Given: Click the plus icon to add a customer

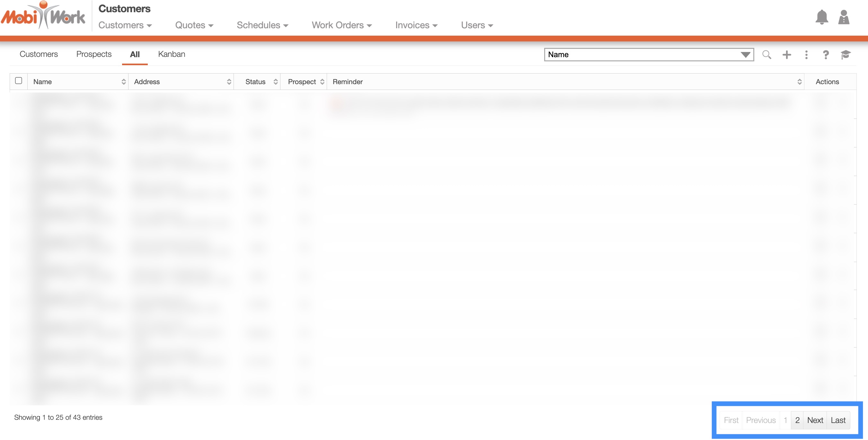Looking at the screenshot, I should [x=786, y=55].
